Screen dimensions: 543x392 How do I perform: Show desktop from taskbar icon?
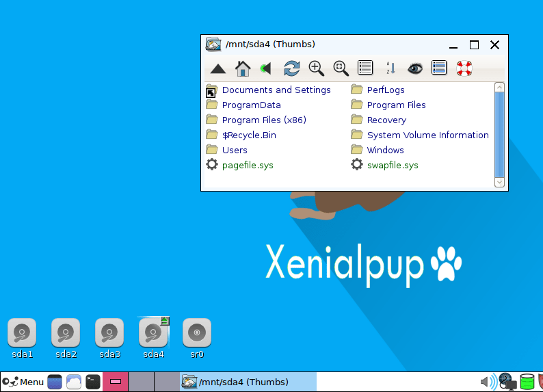[55, 382]
